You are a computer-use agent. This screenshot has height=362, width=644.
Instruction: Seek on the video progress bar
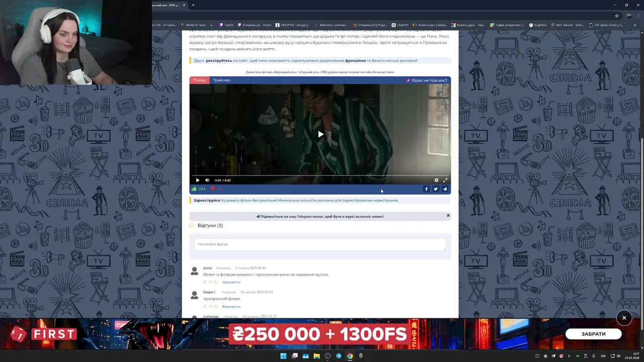tap(320, 175)
